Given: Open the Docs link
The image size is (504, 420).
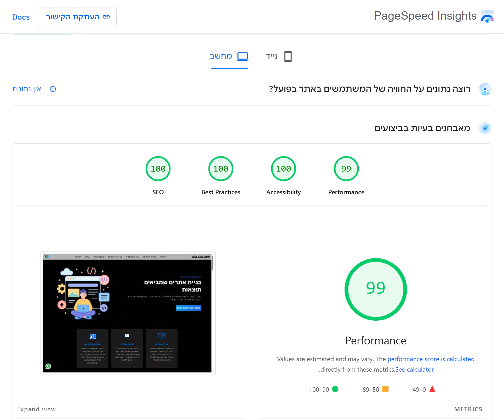Looking at the screenshot, I should click(21, 17).
